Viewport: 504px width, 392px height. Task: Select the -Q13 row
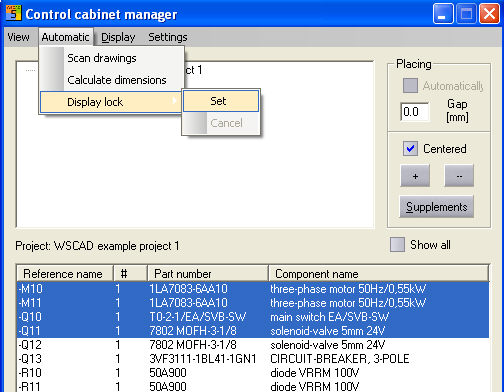[253, 359]
